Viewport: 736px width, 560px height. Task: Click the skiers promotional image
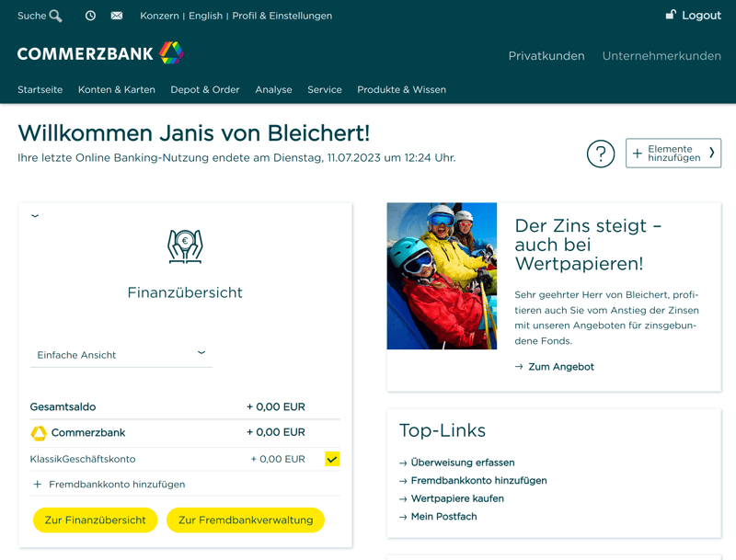(x=442, y=276)
